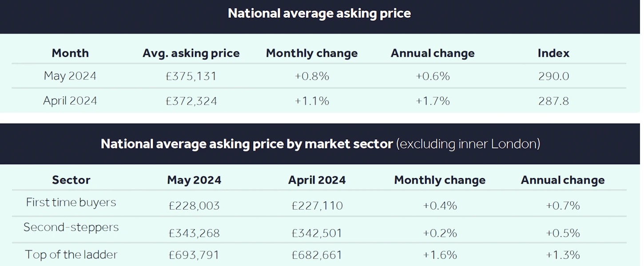Image resolution: width=644 pixels, height=266 pixels.
Task: Click the 'Month' column header
Action: click(70, 53)
